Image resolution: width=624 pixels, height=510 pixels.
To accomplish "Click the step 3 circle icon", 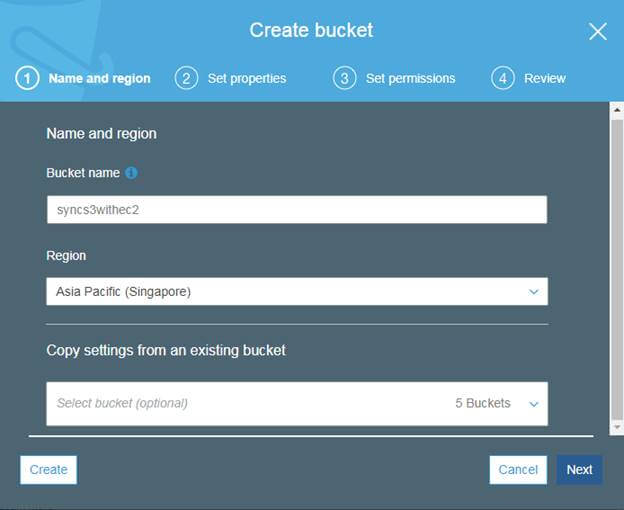I will pyautogui.click(x=345, y=78).
